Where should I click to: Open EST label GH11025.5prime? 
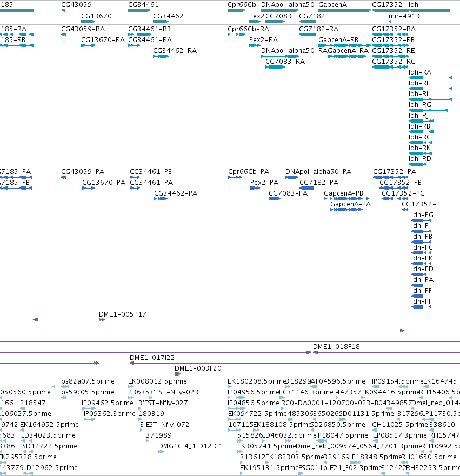point(400,425)
